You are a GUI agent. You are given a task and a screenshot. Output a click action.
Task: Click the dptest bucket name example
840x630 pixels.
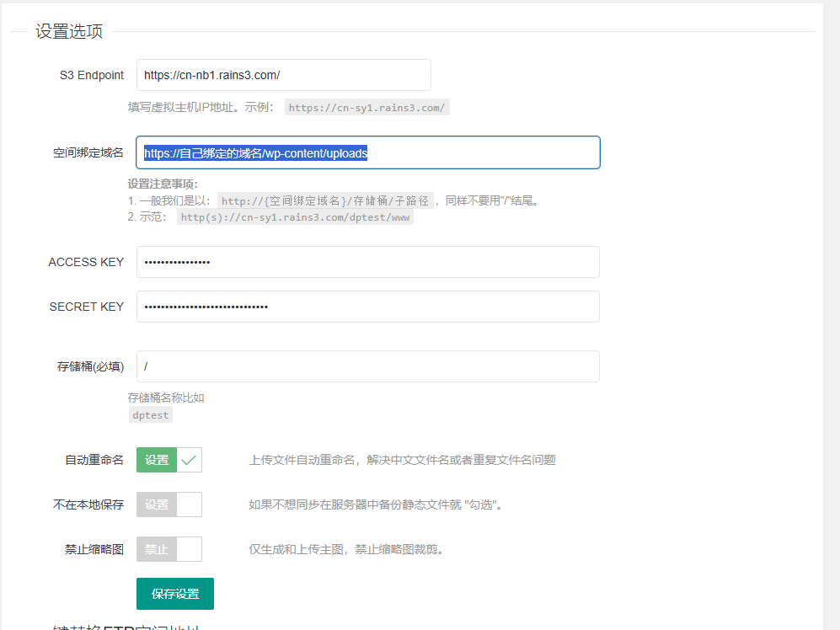click(x=150, y=415)
